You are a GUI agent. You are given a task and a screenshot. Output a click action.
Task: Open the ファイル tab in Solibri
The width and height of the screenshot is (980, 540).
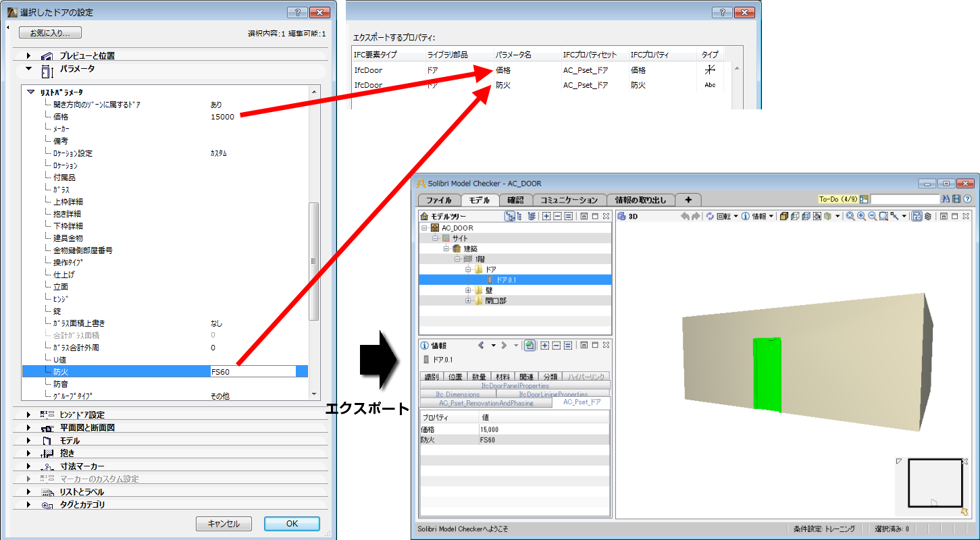click(439, 200)
